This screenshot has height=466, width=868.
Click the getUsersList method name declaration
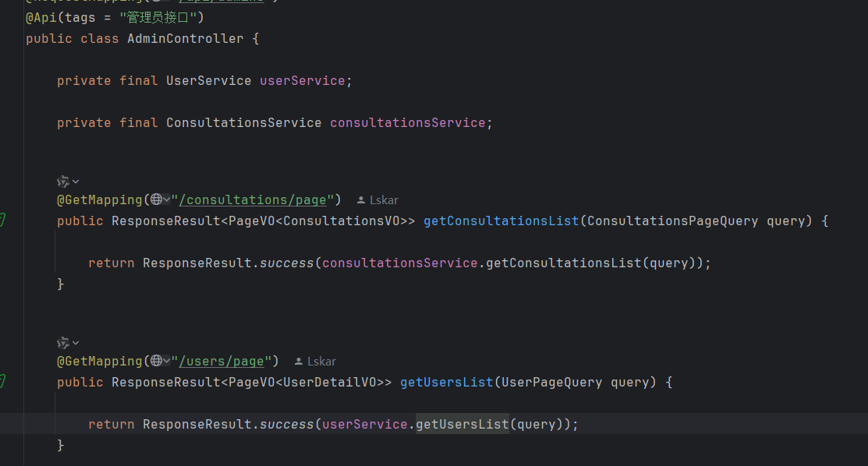coord(446,383)
